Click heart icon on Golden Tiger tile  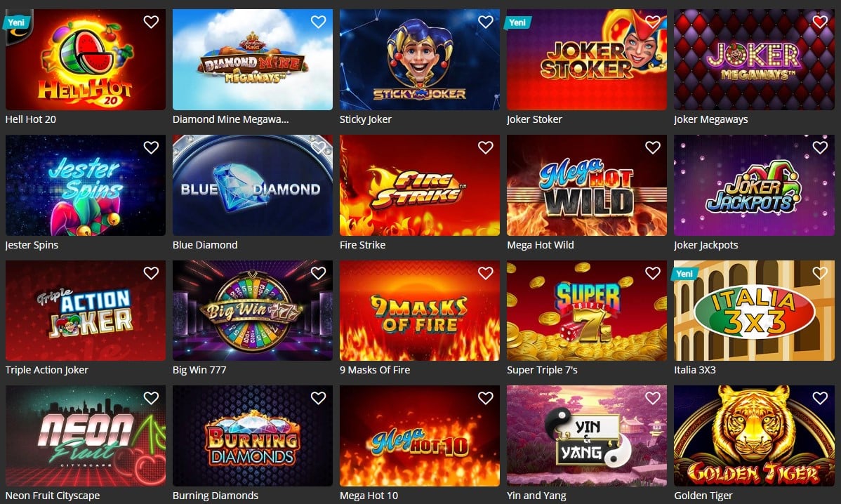(820, 398)
